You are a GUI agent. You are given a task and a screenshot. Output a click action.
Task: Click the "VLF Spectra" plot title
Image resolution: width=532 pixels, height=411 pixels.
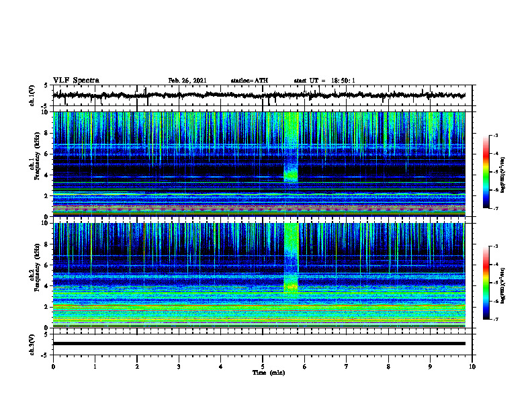pyautogui.click(x=76, y=81)
